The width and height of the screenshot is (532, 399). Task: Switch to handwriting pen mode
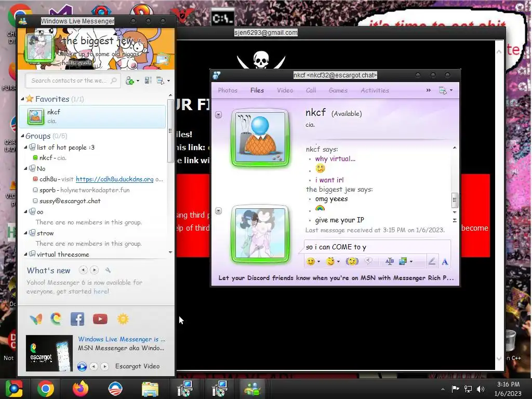(432, 261)
